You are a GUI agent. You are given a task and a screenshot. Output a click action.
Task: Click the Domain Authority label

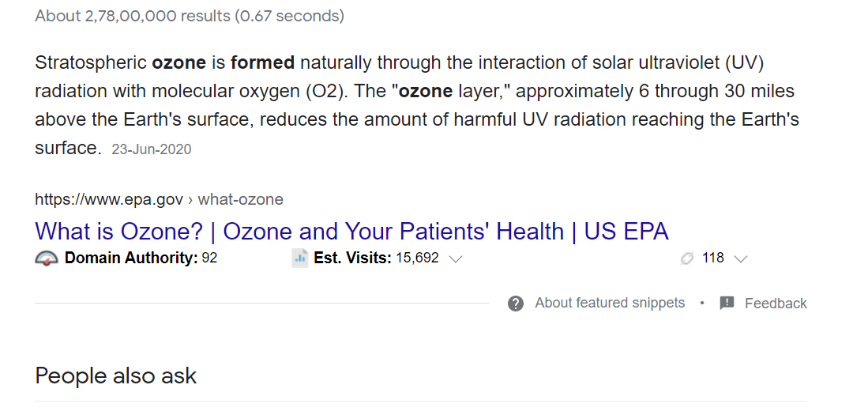(x=131, y=258)
